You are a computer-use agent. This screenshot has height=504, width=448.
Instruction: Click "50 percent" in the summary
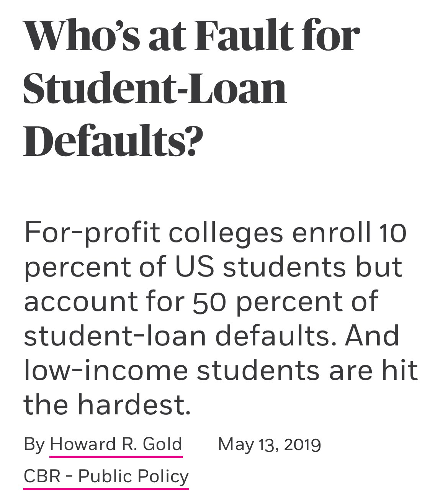[261, 301]
